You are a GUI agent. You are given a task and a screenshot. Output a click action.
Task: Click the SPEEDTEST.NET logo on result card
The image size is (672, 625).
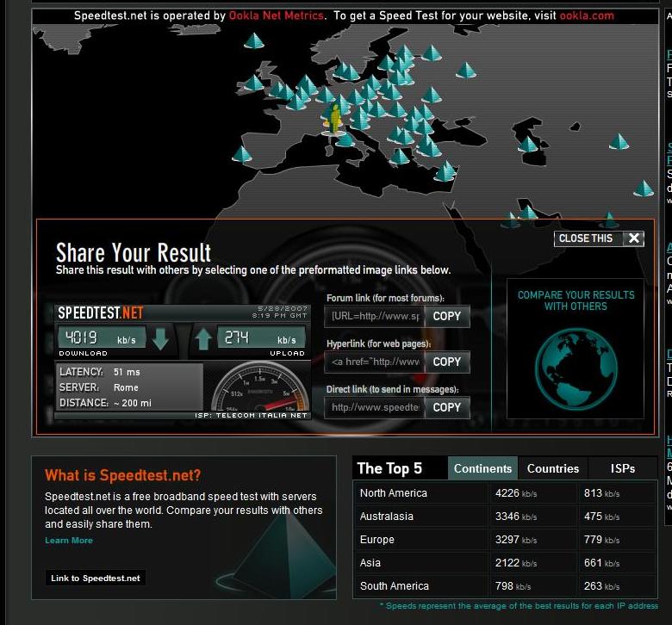click(x=101, y=312)
